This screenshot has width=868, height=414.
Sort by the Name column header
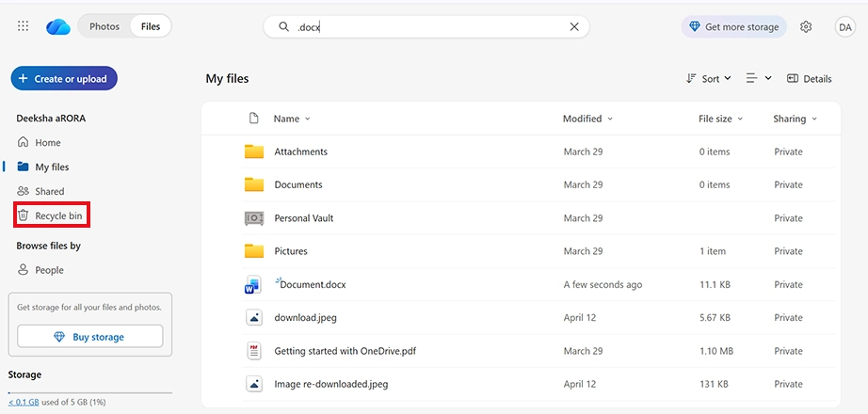click(x=292, y=119)
